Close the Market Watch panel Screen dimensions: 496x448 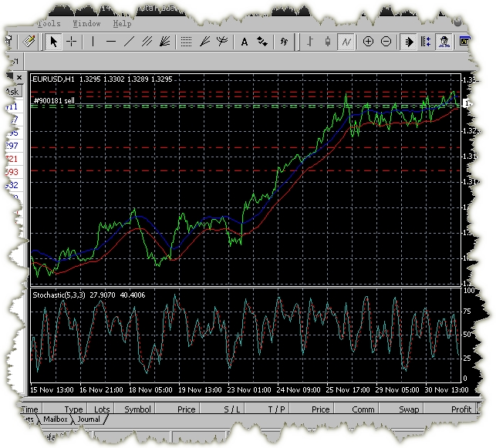tap(19, 77)
